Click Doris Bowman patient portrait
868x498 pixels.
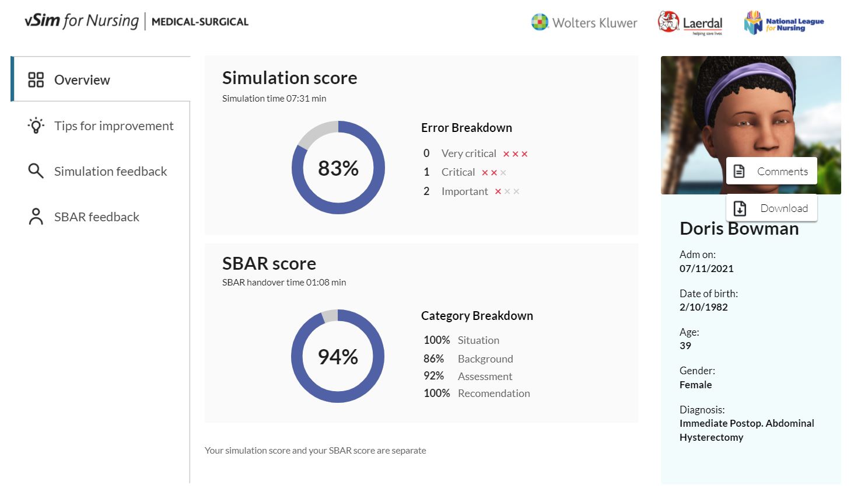[751, 125]
